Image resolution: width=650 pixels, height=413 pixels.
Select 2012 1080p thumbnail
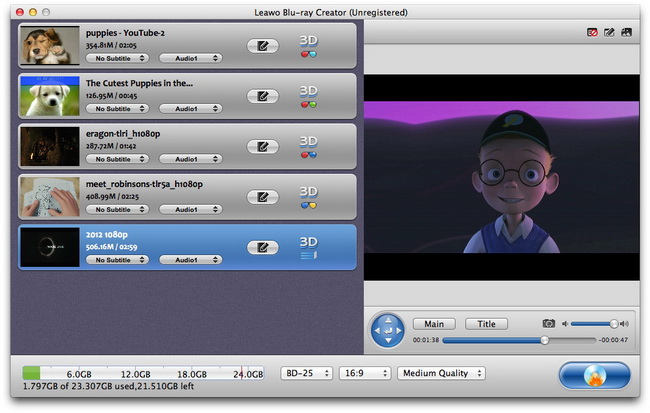click(50, 248)
